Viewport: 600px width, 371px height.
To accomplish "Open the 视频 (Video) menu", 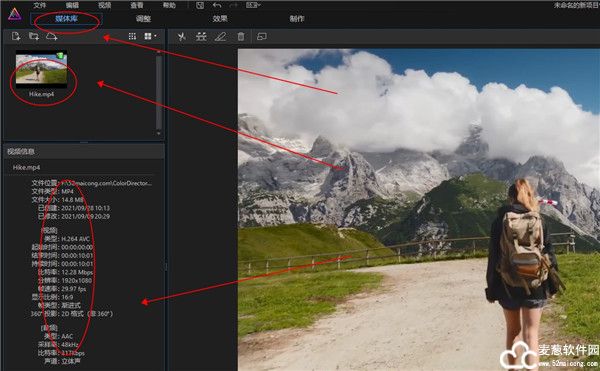I will pos(104,5).
